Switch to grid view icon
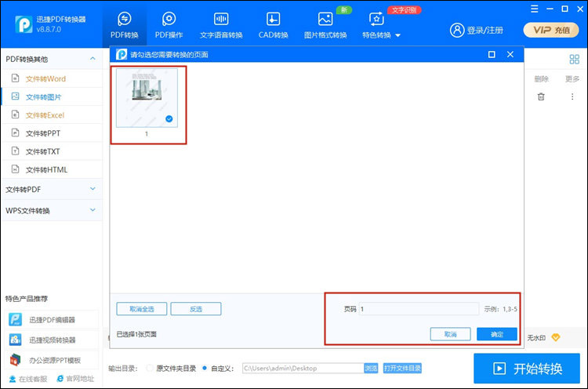Viewport: 588px width, 389px height. point(574,60)
